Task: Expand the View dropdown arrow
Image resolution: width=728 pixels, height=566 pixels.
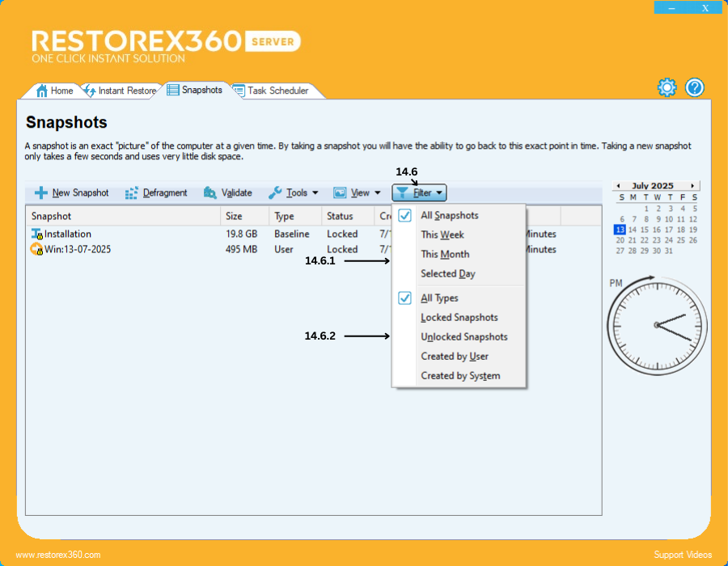Action: [378, 192]
